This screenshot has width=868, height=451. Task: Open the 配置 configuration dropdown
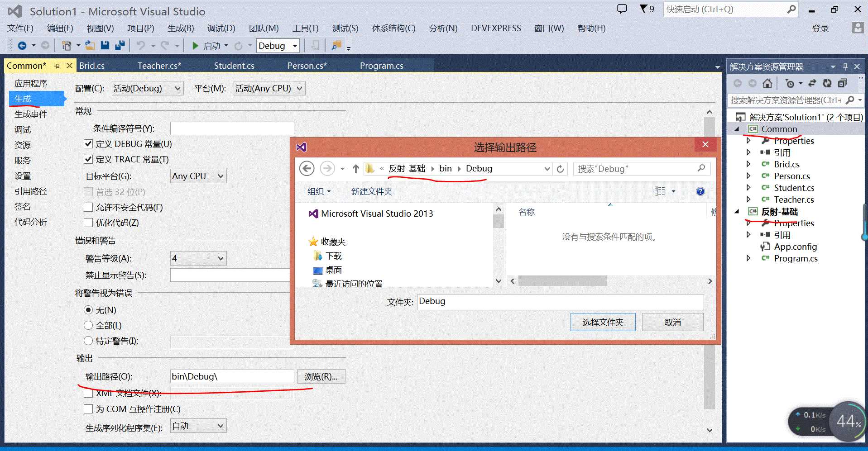147,88
